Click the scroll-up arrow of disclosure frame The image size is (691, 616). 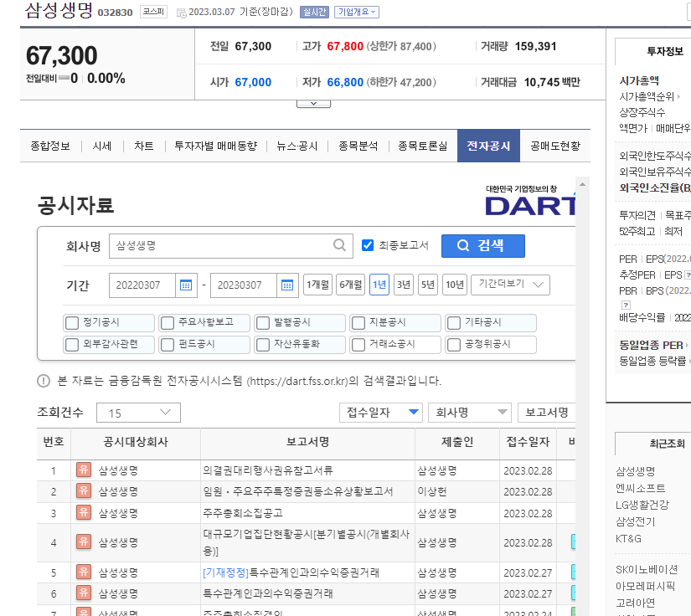pyautogui.click(x=582, y=184)
